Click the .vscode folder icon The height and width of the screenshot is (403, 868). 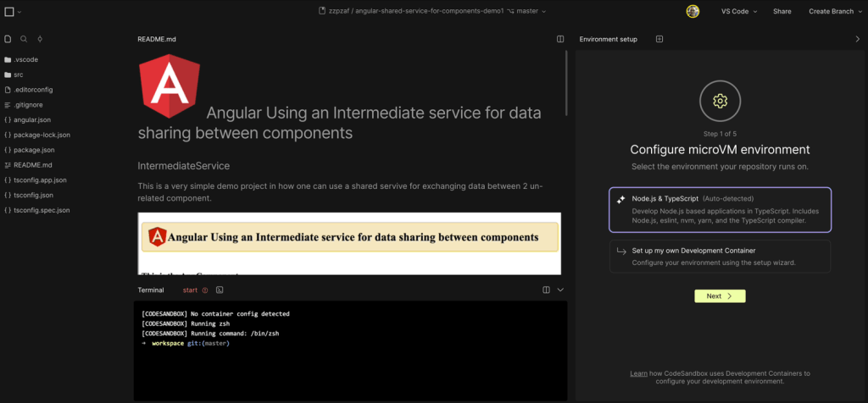coord(8,60)
